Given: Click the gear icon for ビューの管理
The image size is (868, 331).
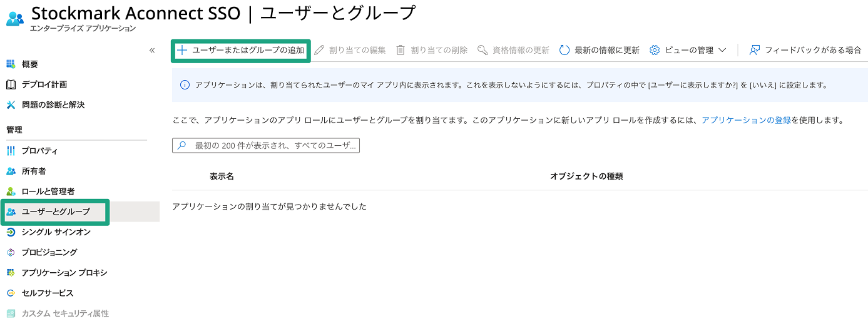Looking at the screenshot, I should 655,50.
